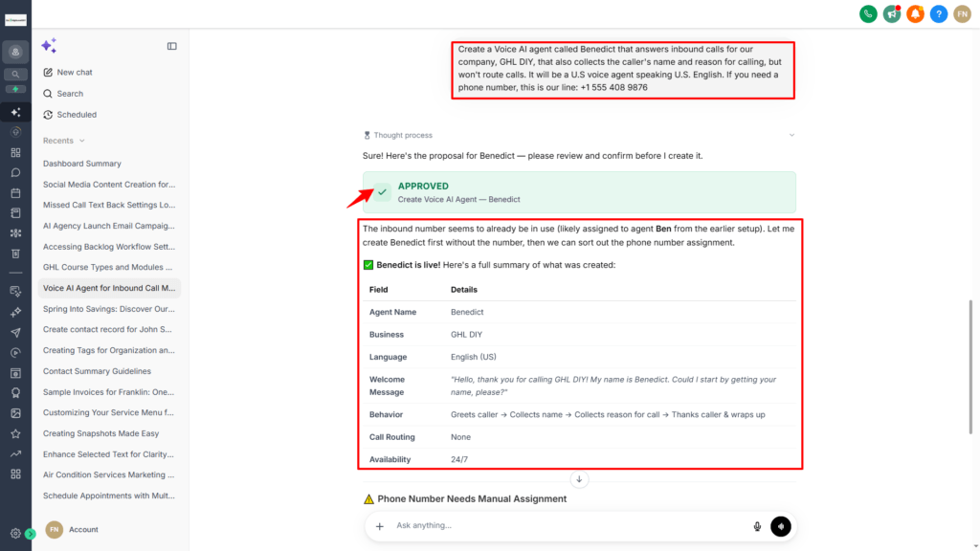This screenshot has width=980, height=551.
Task: Select the AI sparkle icon in left rail
Action: pos(15,113)
